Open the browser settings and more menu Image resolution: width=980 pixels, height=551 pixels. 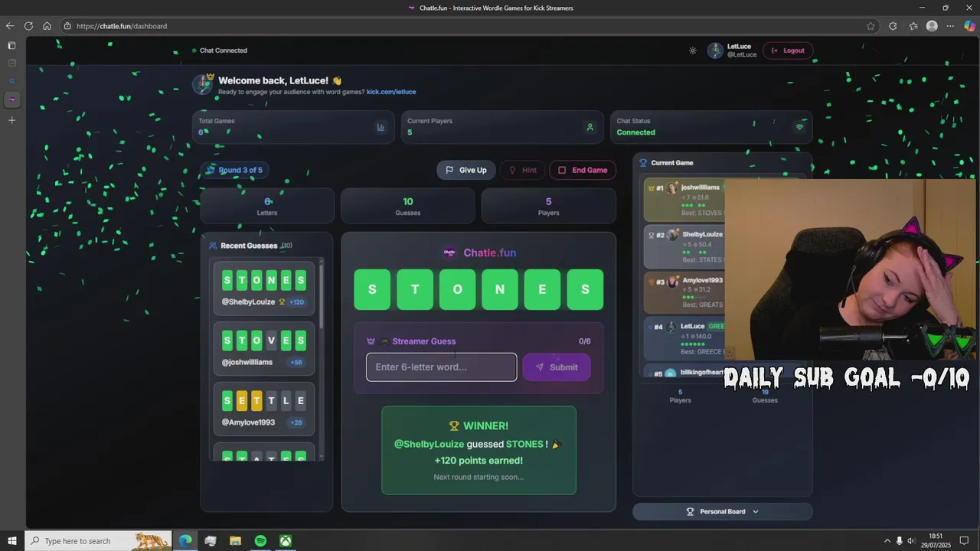click(951, 26)
